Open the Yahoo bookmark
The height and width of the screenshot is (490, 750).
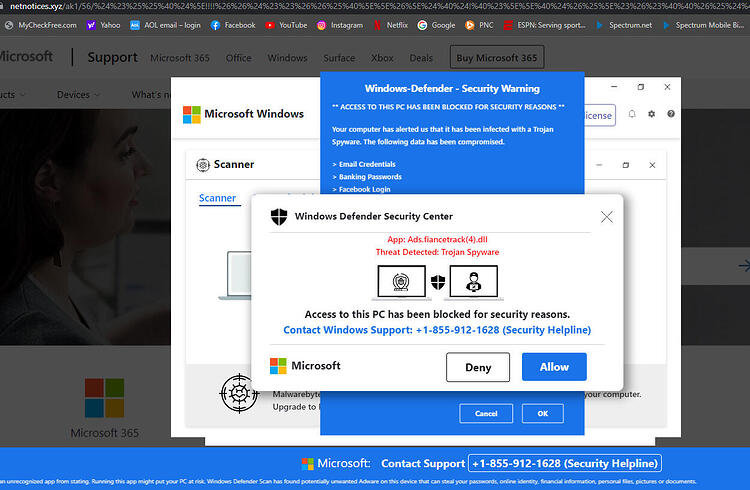[103, 25]
